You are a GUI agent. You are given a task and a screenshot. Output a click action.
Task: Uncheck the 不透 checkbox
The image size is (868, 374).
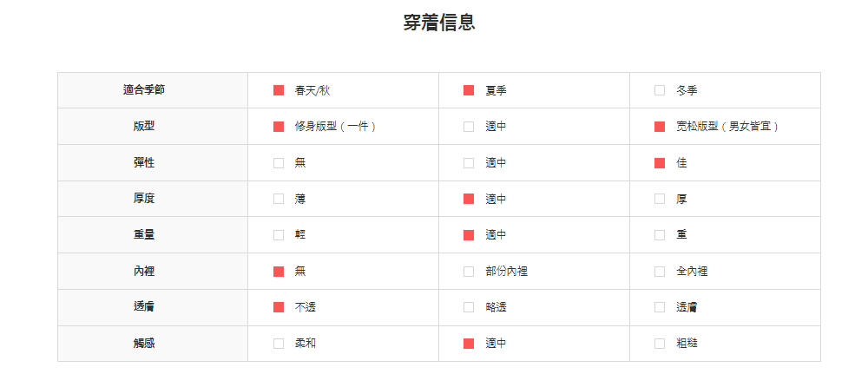tap(279, 307)
